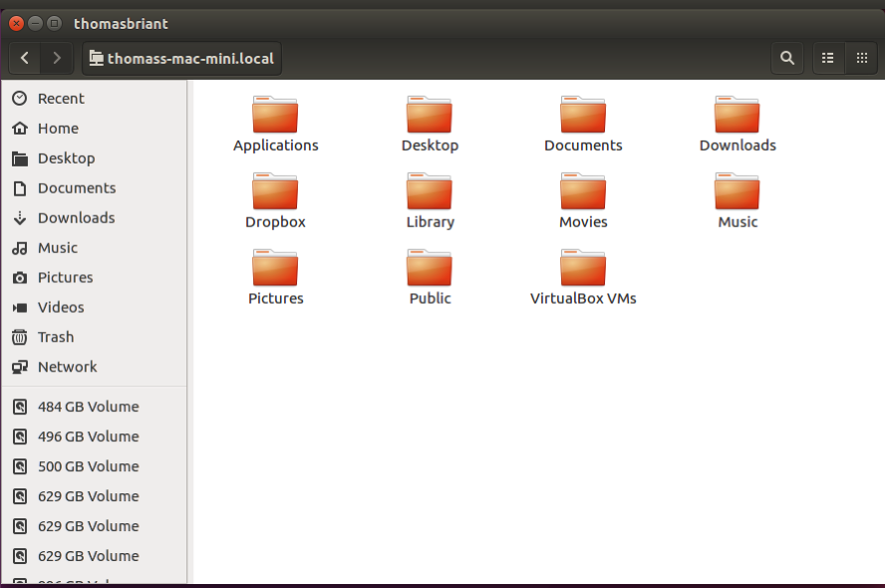The height and width of the screenshot is (588, 885).
Task: Open the Library folder
Action: pyautogui.click(x=430, y=201)
